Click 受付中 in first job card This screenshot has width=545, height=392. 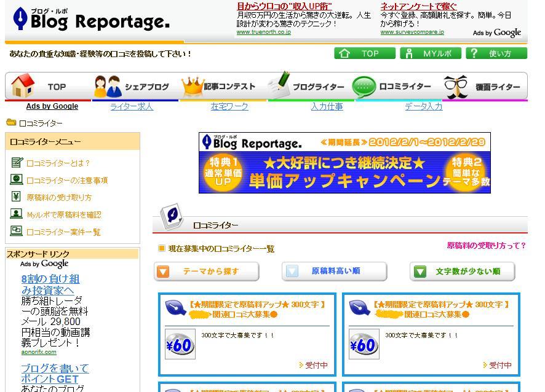316,365
